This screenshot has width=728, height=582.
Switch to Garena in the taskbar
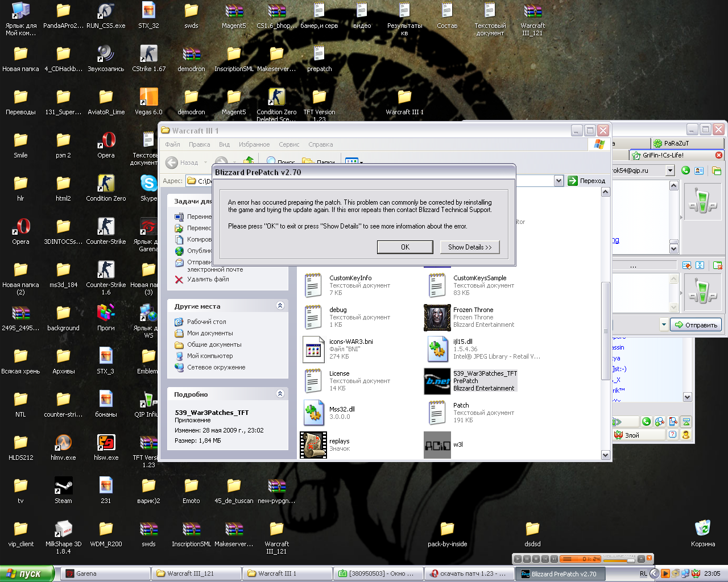pyautogui.click(x=105, y=573)
